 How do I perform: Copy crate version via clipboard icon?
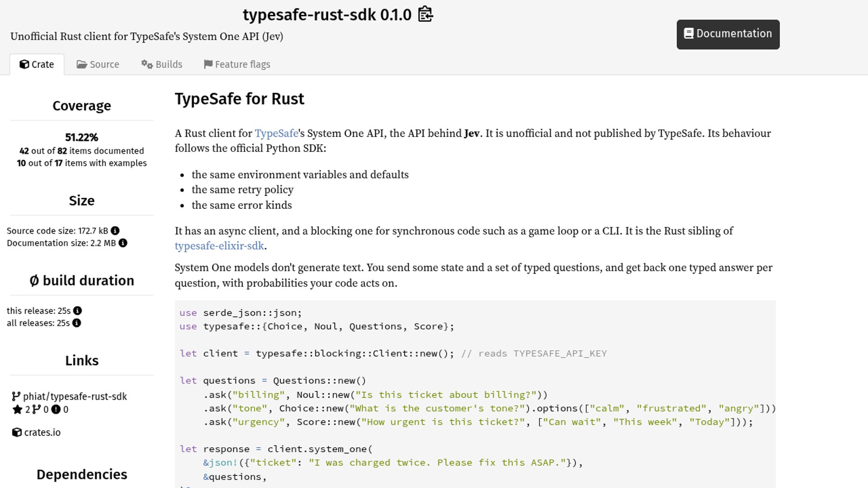click(425, 14)
